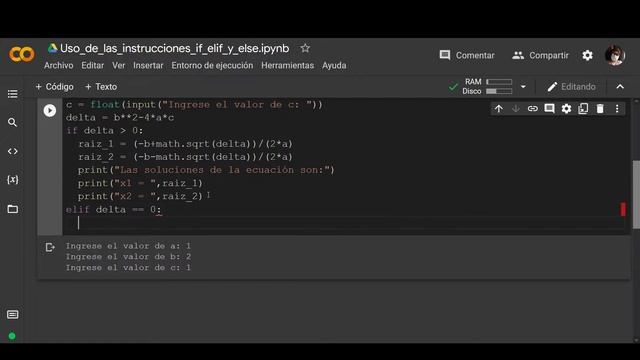The width and height of the screenshot is (640, 360).
Task: Click the green status dot at bottom left
Action: 12,336
